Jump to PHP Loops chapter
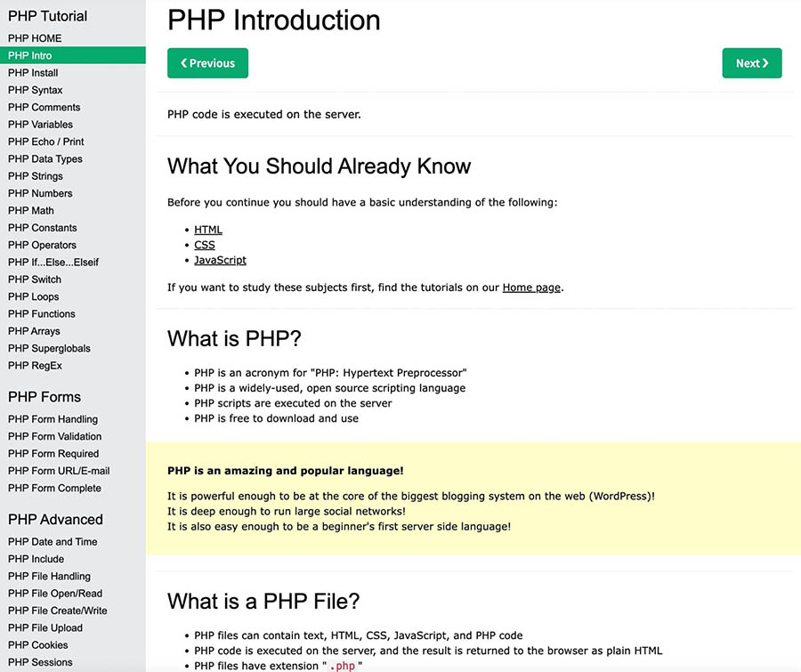The image size is (801, 672). [34, 296]
